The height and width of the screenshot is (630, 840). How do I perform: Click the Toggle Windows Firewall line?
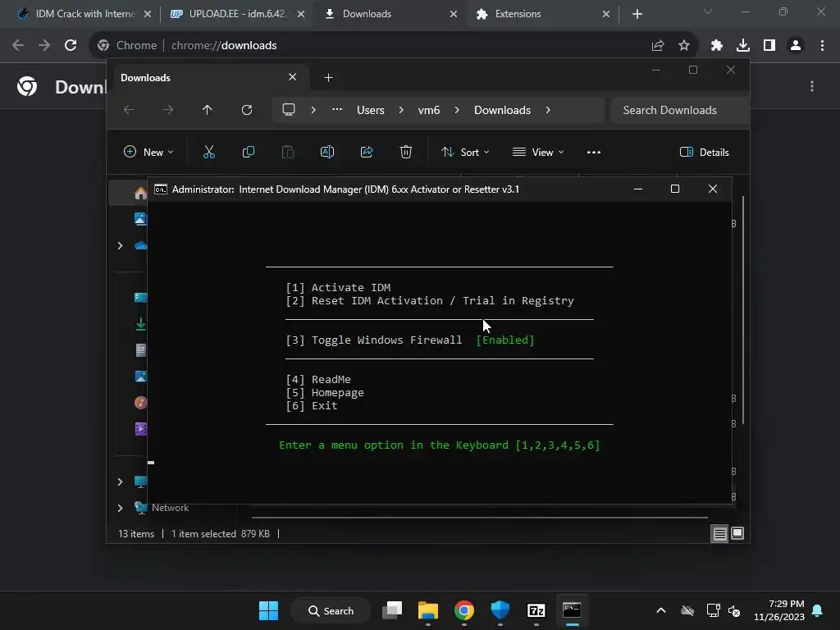tap(410, 340)
